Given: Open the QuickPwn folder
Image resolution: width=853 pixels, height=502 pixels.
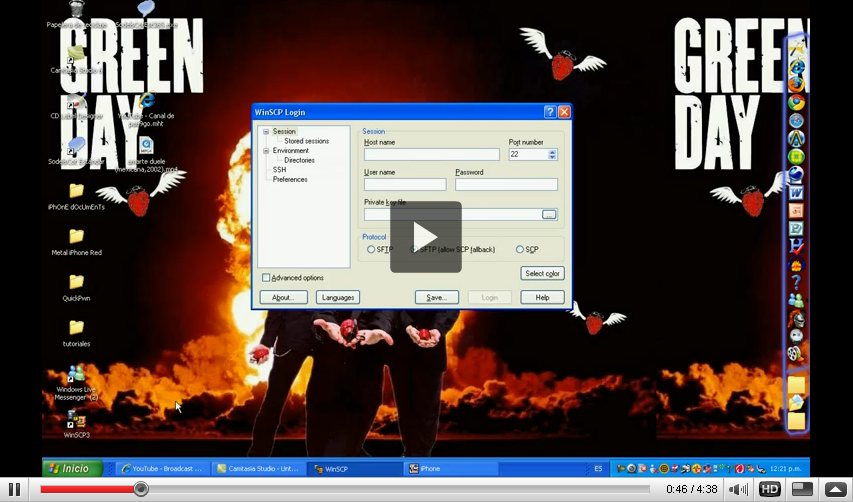Looking at the screenshot, I should coord(76,288).
